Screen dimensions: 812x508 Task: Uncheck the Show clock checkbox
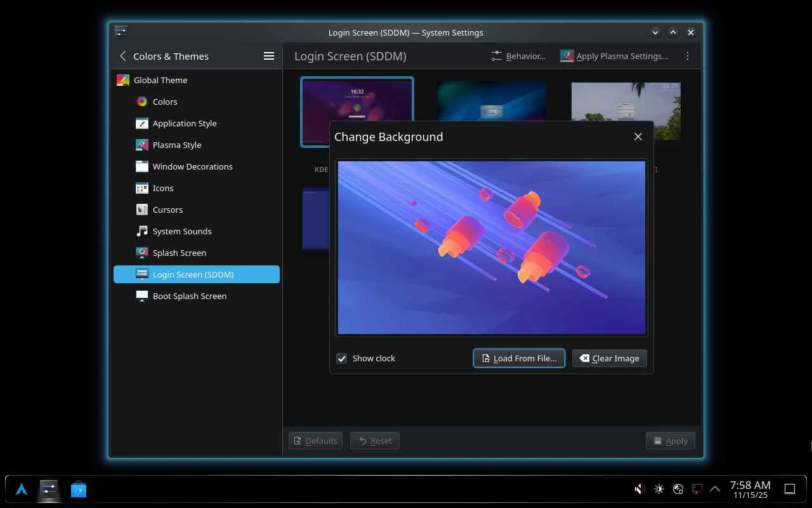click(342, 358)
